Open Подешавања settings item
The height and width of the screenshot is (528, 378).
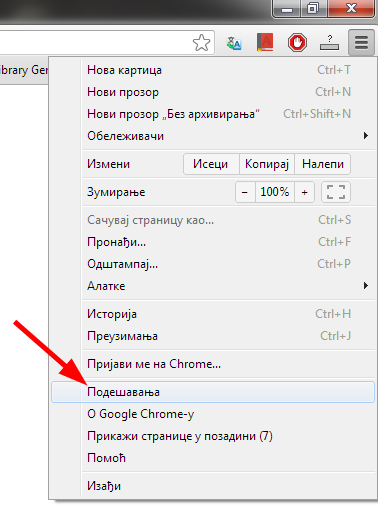coord(213,392)
